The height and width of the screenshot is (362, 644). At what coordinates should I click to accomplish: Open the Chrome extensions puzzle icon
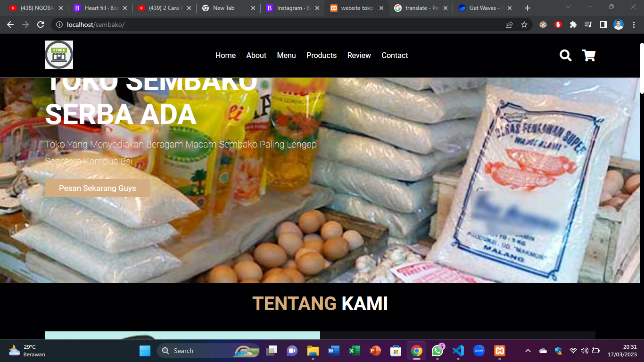pos(573,25)
